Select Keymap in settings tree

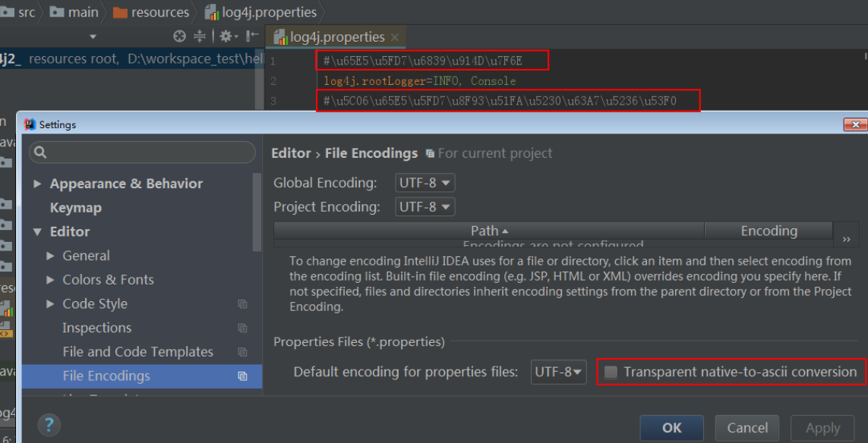coord(76,208)
